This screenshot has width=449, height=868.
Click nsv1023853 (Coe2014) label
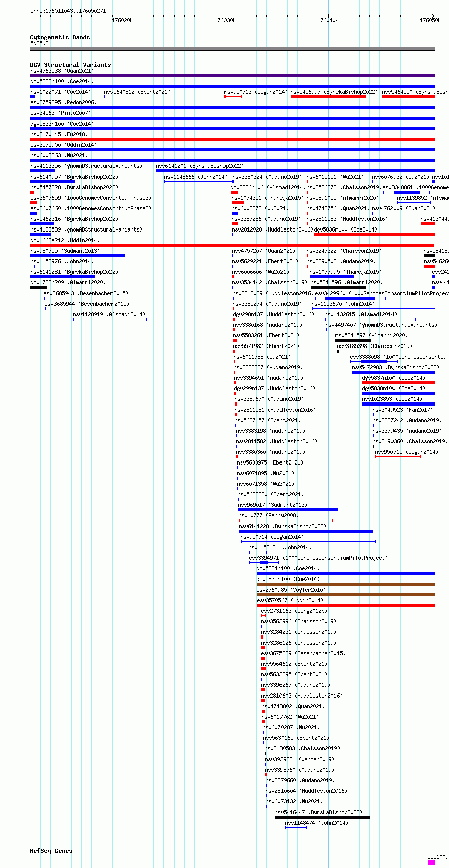click(391, 399)
